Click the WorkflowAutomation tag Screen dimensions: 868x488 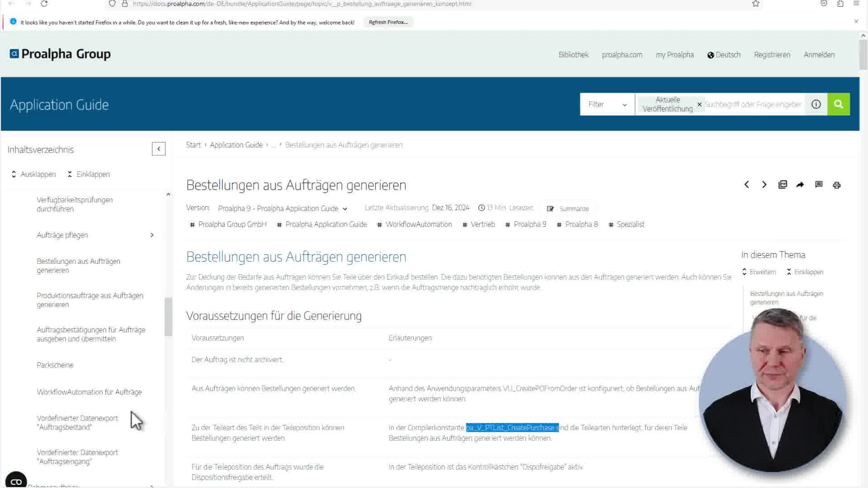click(x=414, y=225)
